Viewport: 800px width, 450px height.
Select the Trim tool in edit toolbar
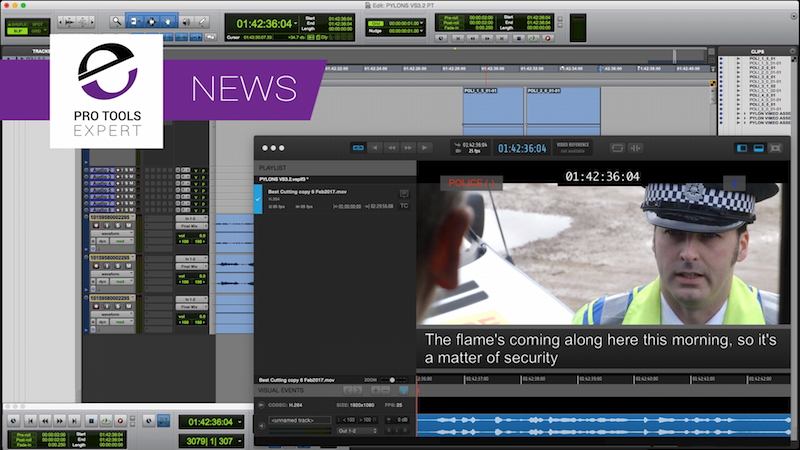(134, 21)
